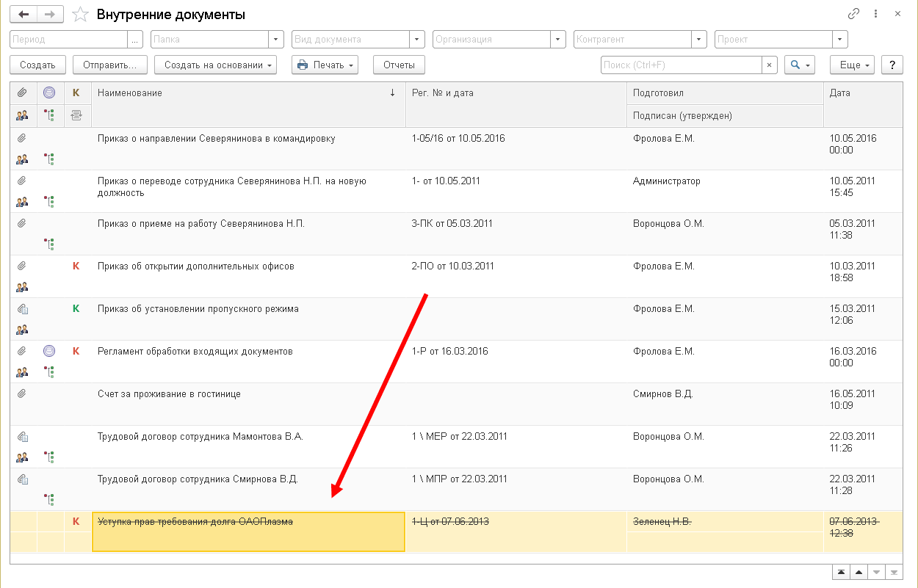This screenshot has width=918, height=588.
Task: Click the paperclip attachments column header icon
Action: 22,93
